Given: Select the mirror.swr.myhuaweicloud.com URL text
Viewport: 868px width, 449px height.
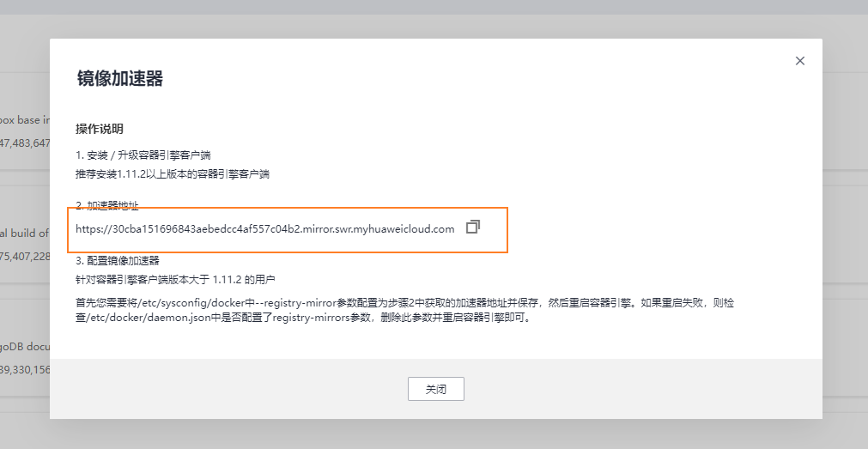Looking at the screenshot, I should coord(265,228).
